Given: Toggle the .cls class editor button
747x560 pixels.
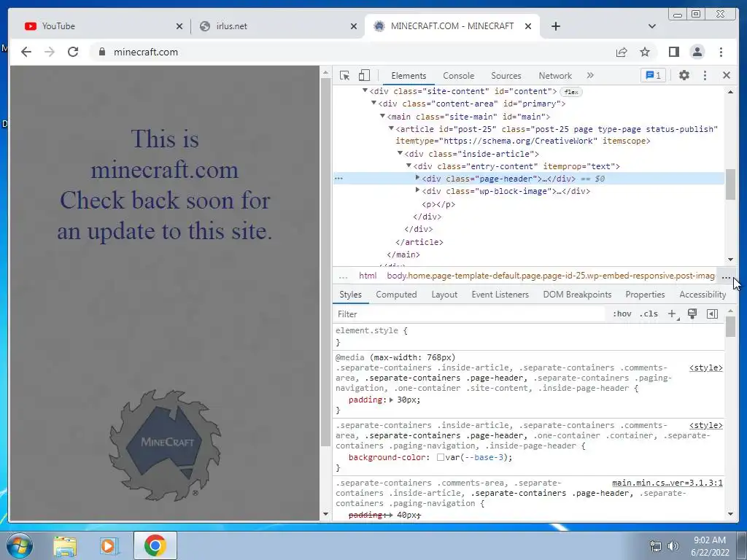Looking at the screenshot, I should [x=649, y=314].
